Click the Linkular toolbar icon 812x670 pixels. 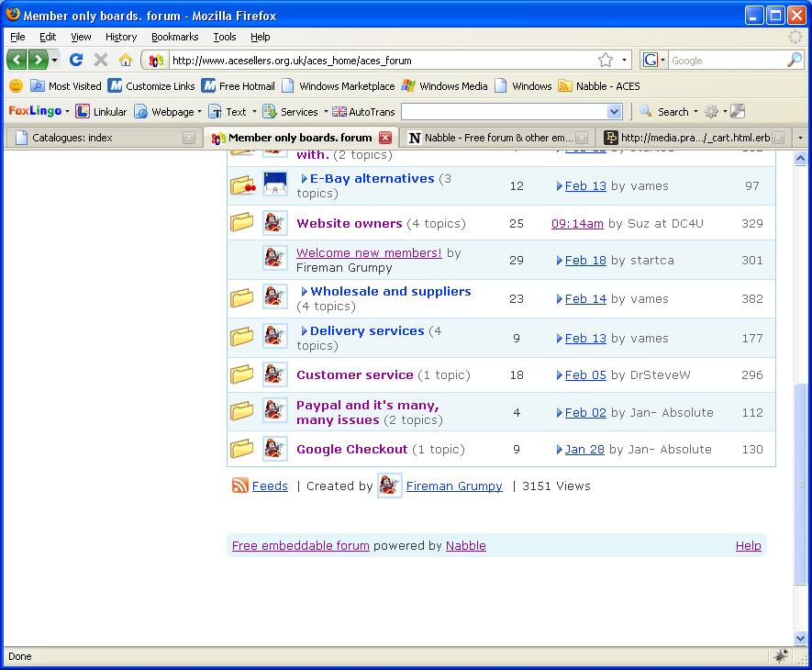[83, 112]
